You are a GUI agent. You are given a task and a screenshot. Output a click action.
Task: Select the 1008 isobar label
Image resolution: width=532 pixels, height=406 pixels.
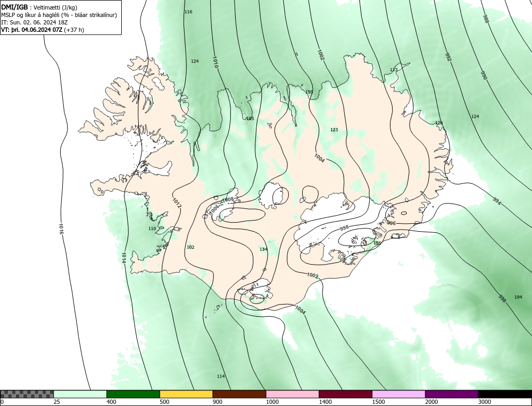coord(228,200)
